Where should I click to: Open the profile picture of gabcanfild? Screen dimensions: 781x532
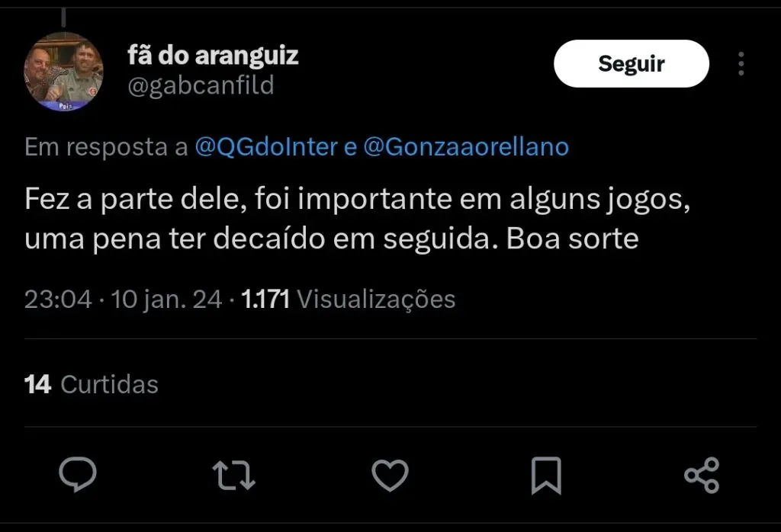(x=65, y=72)
